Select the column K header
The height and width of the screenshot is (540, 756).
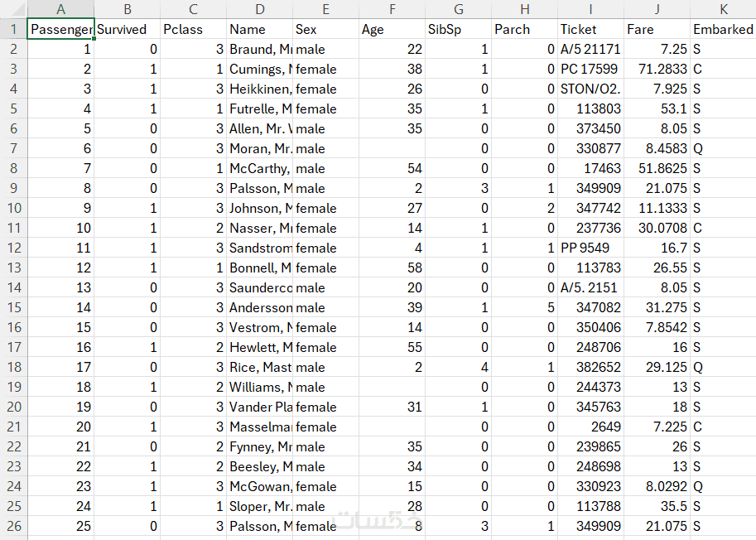coord(723,9)
